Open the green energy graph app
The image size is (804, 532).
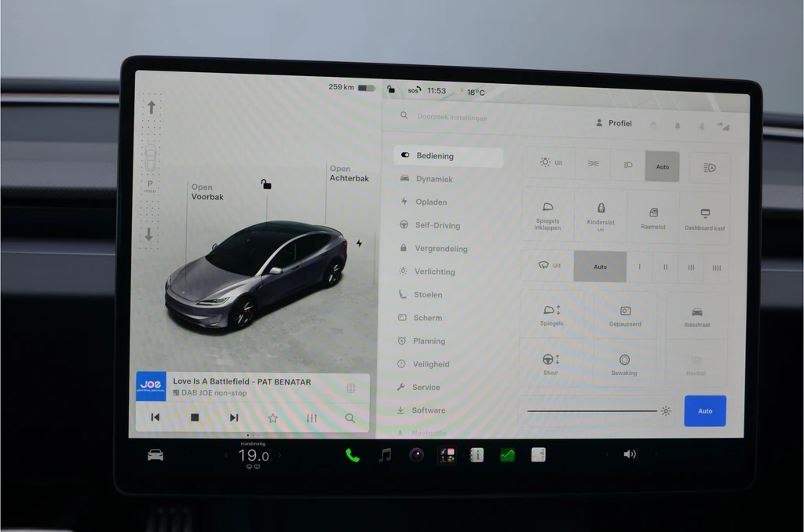coord(508,455)
